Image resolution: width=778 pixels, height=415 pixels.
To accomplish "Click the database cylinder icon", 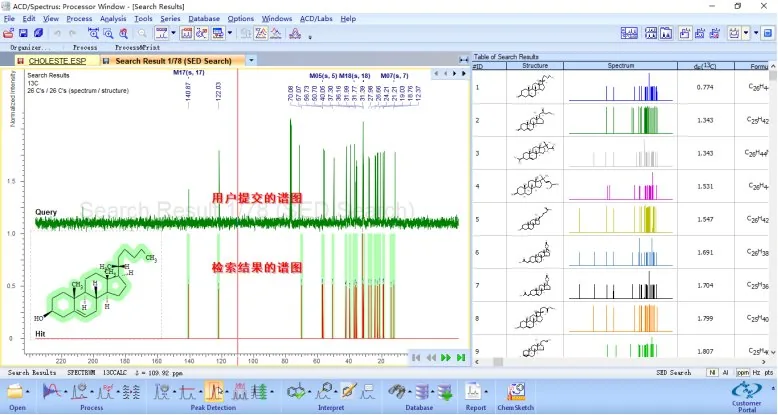I will coord(422,392).
